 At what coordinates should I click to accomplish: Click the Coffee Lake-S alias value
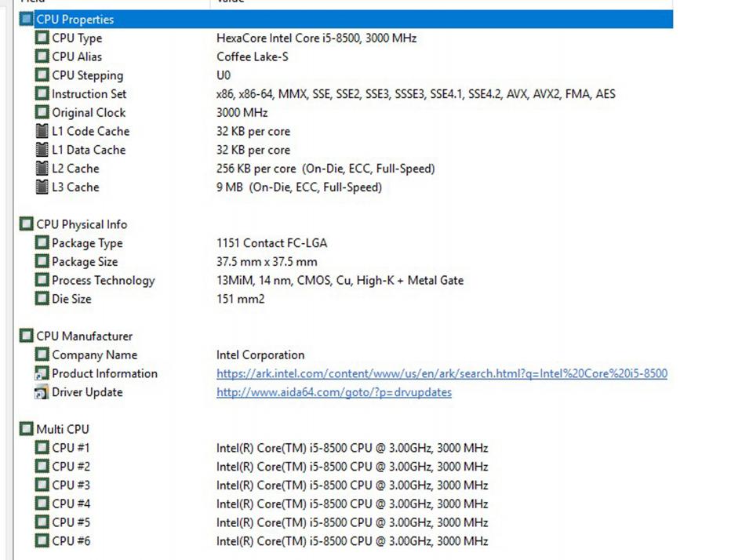point(253,56)
